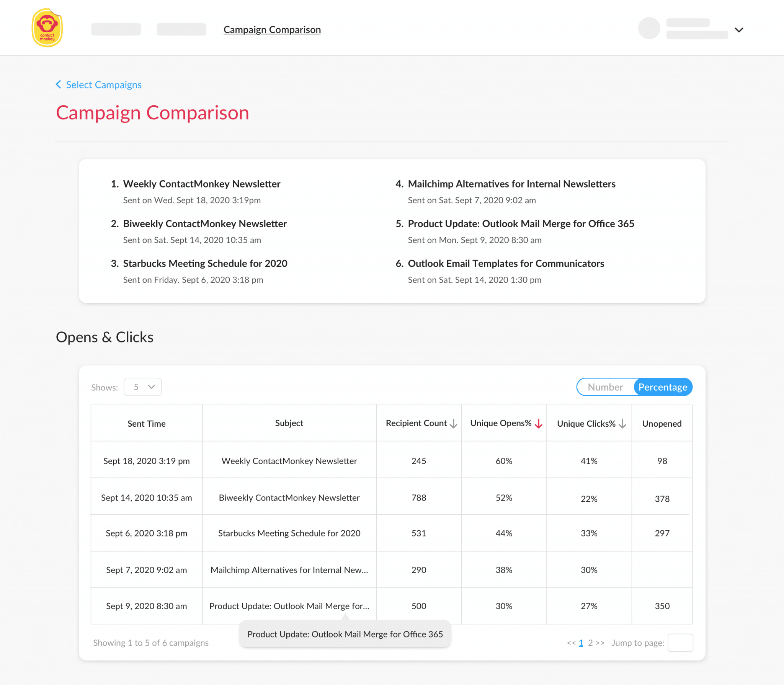Select the Percentage display mode
This screenshot has height=685, width=784.
click(x=663, y=387)
